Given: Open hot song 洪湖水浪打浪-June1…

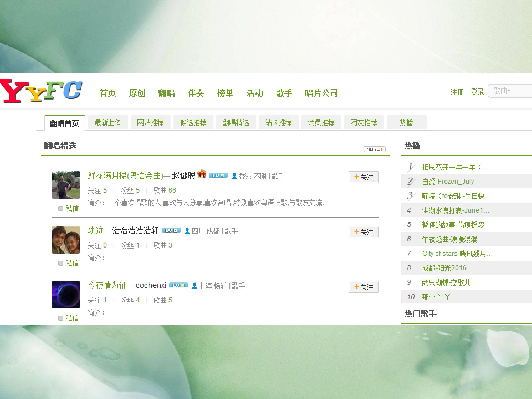Looking at the screenshot, I should pos(456,210).
